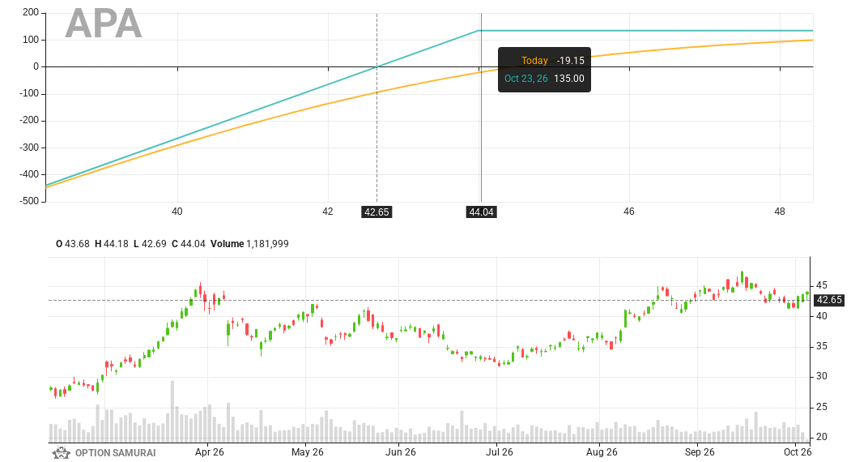Viewport: 868px width, 462px height.
Task: Click the APA ticker label
Action: [103, 24]
